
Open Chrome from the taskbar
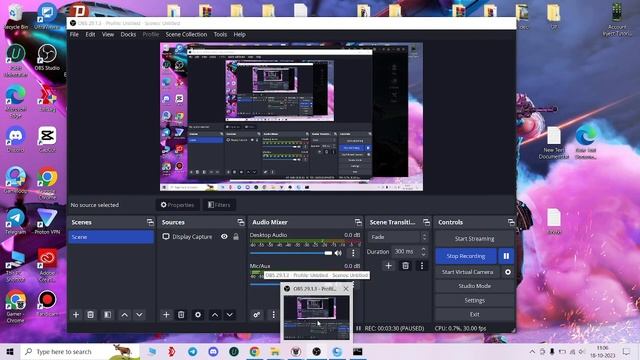(x=255, y=351)
